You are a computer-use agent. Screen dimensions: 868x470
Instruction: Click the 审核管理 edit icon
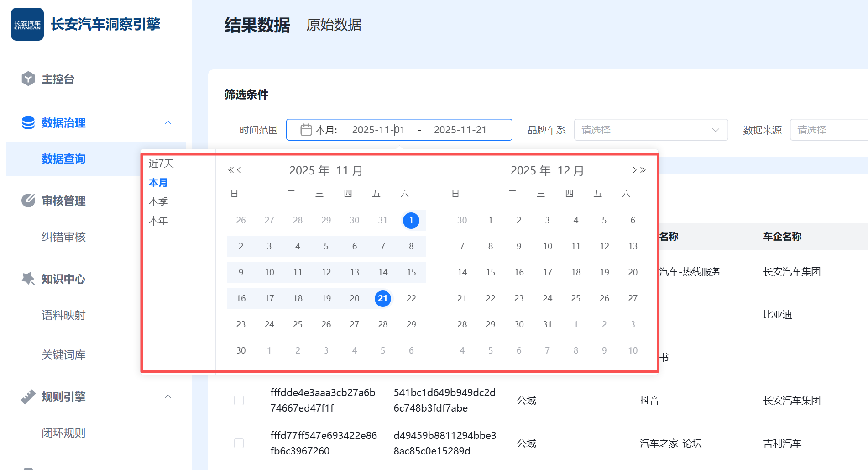pos(28,201)
